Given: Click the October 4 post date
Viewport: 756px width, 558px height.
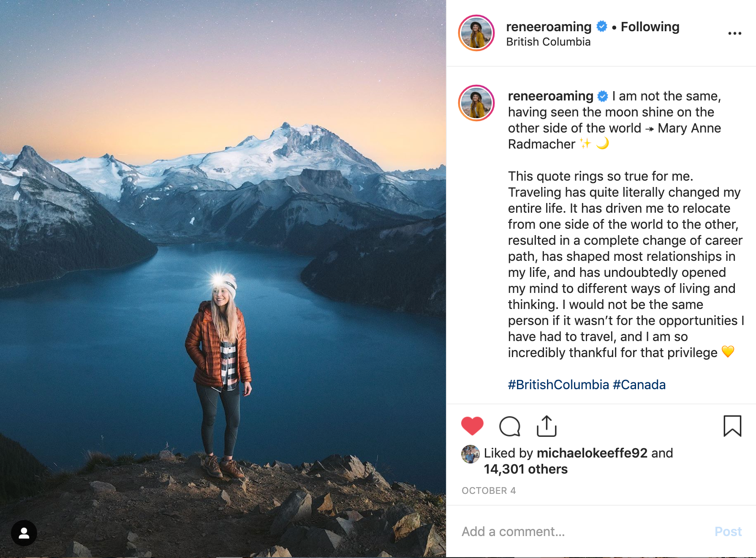Looking at the screenshot, I should [488, 490].
